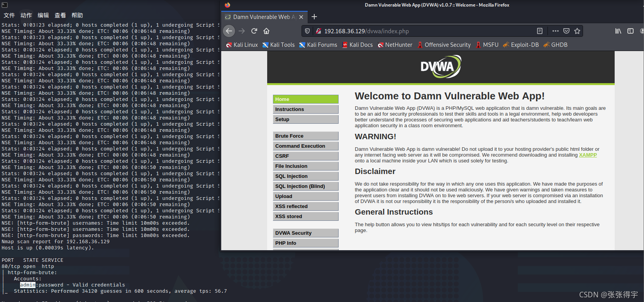Image resolution: width=644 pixels, height=302 pixels.
Task: Save page to Pocket icon
Action: pyautogui.click(x=566, y=31)
